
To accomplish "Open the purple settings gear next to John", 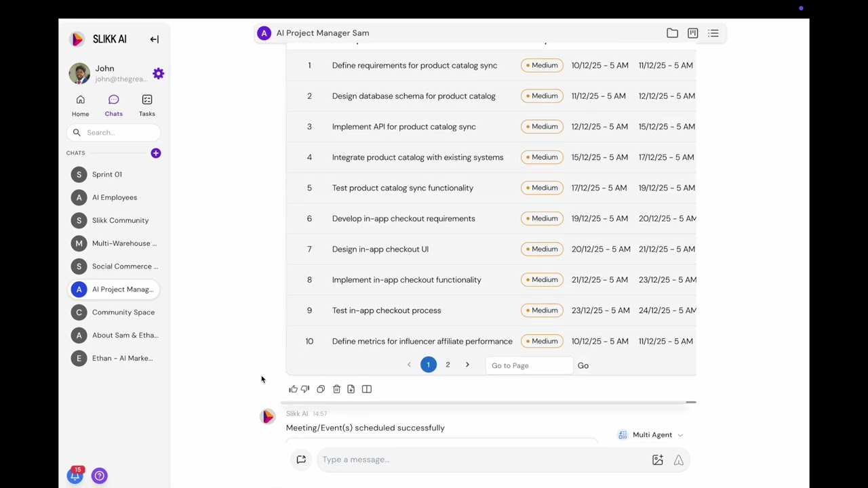I will [158, 73].
